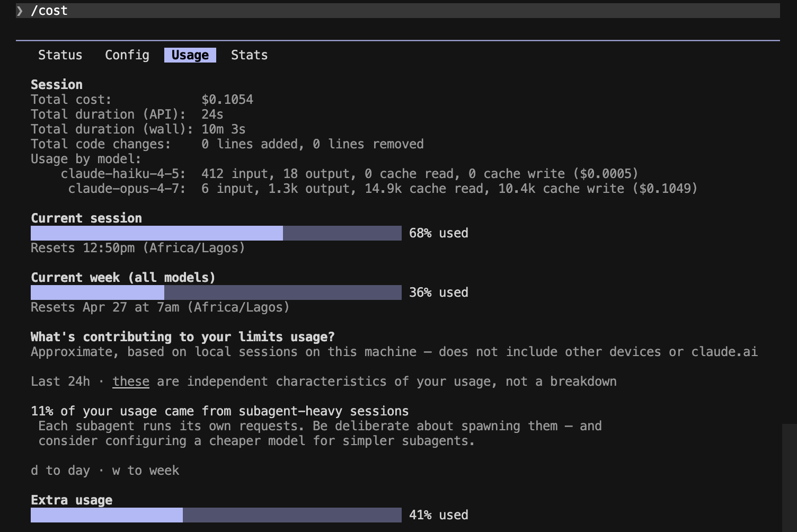Switch to the Status tab
The height and width of the screenshot is (532, 797).
click(60, 55)
